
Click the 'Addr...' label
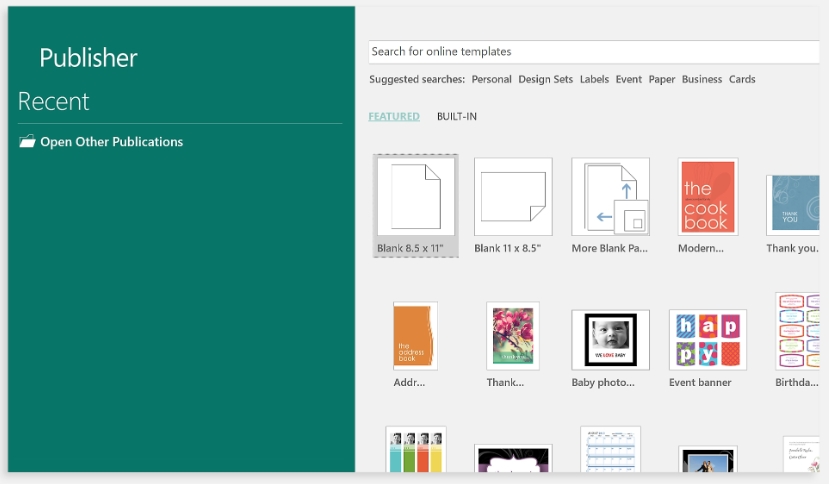click(x=409, y=382)
